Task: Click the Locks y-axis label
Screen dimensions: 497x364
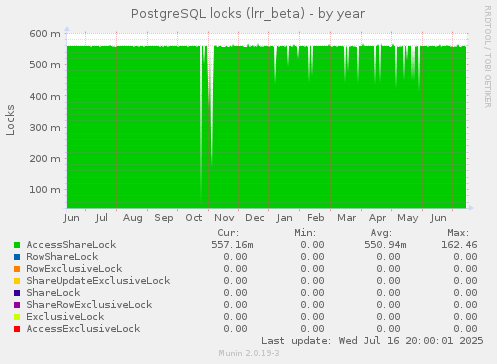Action: (x=11, y=120)
